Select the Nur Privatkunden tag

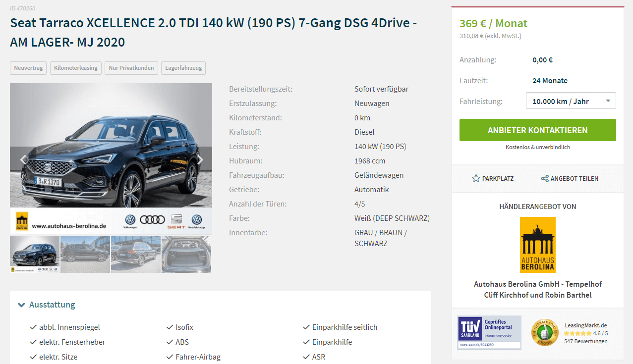(x=131, y=68)
